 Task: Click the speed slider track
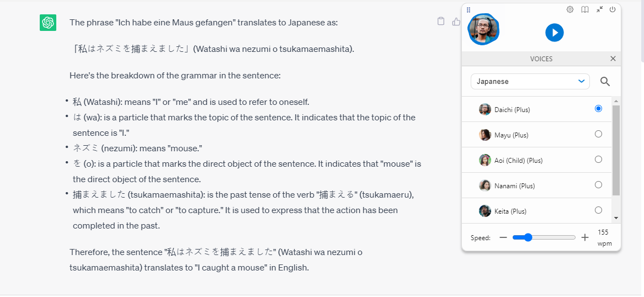pos(552,237)
